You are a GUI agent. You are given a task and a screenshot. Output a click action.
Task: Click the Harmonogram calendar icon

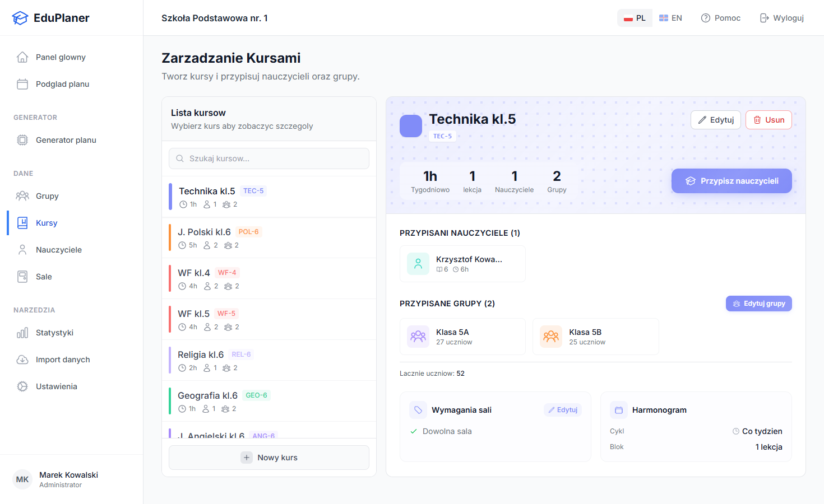click(x=619, y=410)
